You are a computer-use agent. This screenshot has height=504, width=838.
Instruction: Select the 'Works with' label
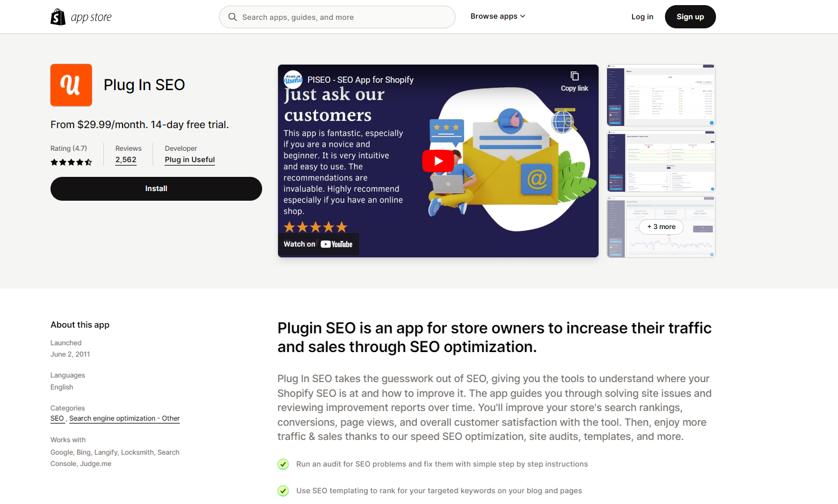[68, 440]
